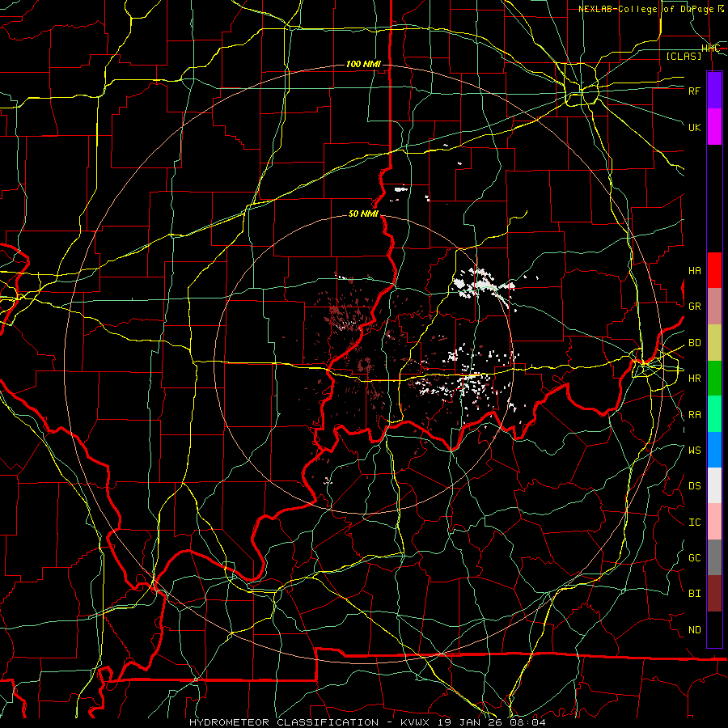Click the blue WS legend swatch
The height and width of the screenshot is (728, 728).
(714, 450)
